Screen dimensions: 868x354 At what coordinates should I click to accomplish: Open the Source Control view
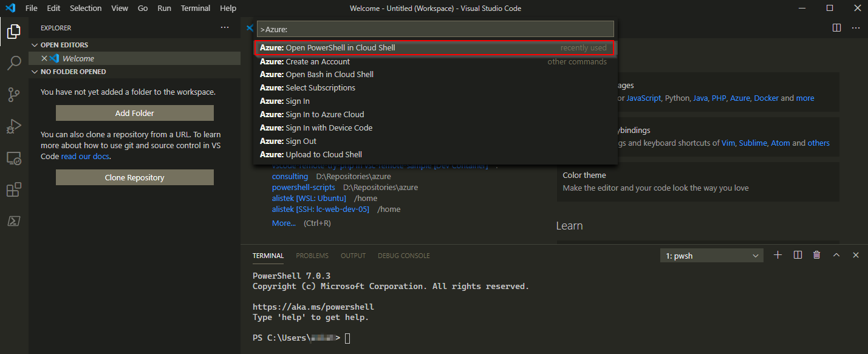(x=14, y=94)
